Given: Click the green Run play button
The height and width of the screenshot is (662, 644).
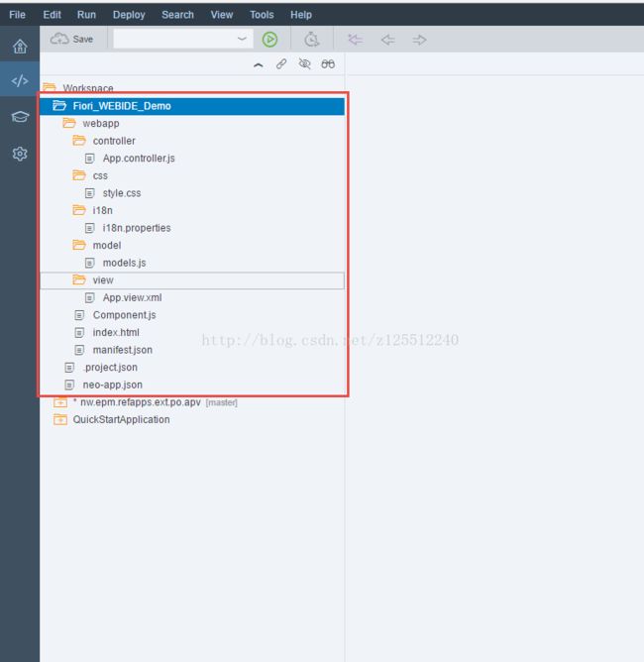Looking at the screenshot, I should pos(269,40).
